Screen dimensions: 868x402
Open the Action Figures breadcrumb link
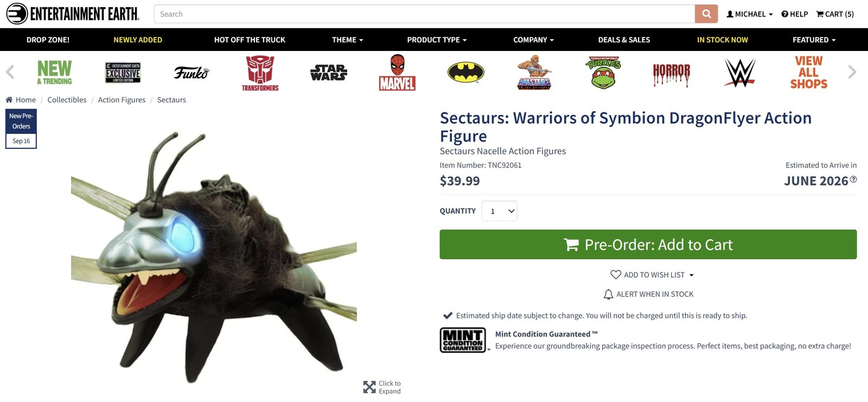pyautogui.click(x=122, y=99)
